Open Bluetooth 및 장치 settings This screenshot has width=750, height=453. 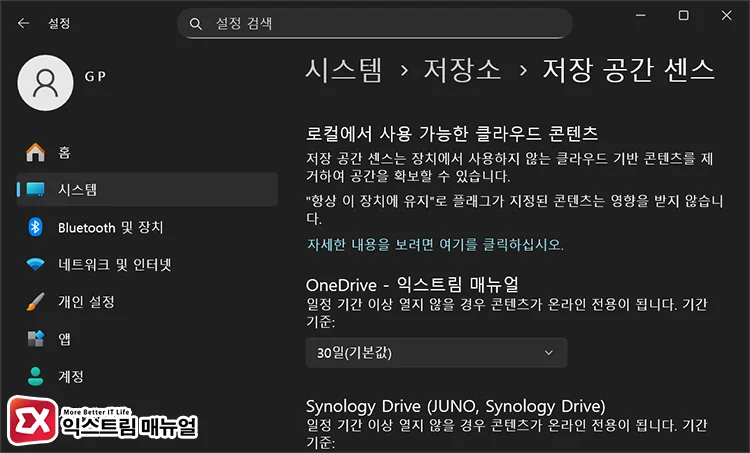[147, 227]
